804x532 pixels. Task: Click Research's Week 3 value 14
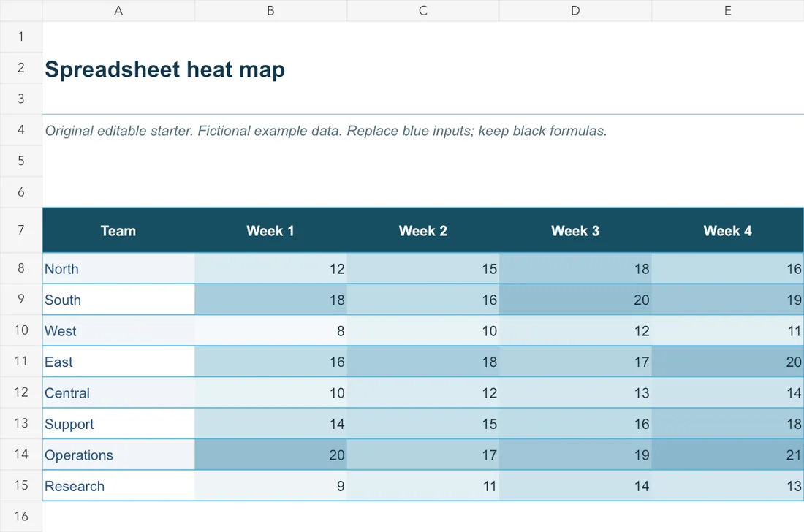click(575, 486)
